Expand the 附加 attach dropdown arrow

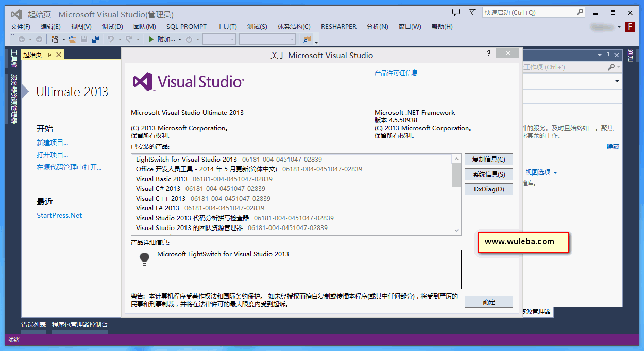180,39
